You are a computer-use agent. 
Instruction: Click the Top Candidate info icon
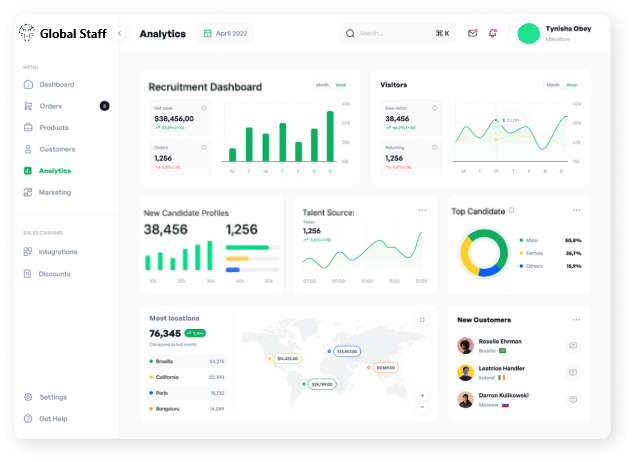tap(511, 211)
